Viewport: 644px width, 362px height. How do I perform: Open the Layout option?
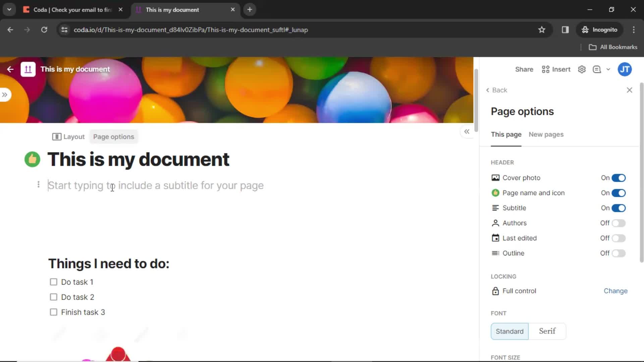click(68, 137)
